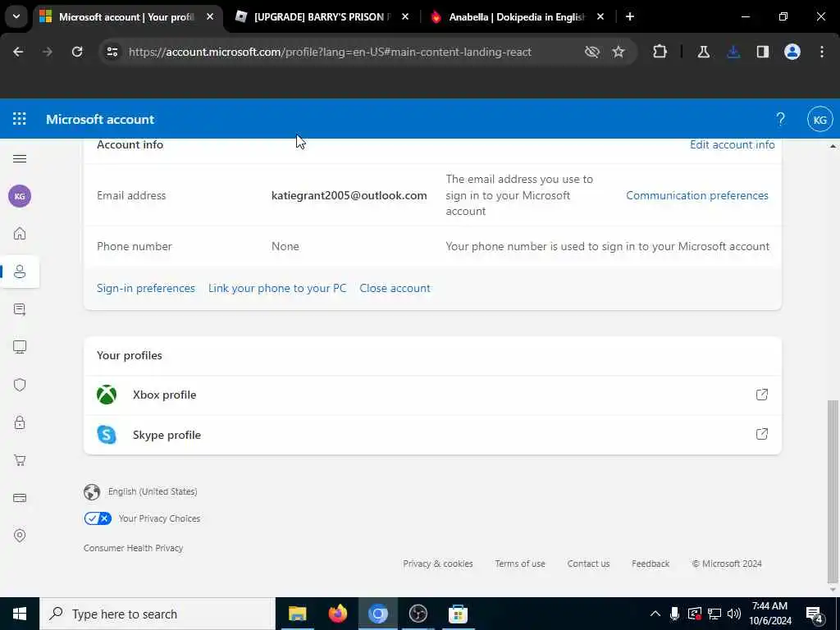
Task: Open Consumer Health Privacy link
Action: [x=134, y=548]
